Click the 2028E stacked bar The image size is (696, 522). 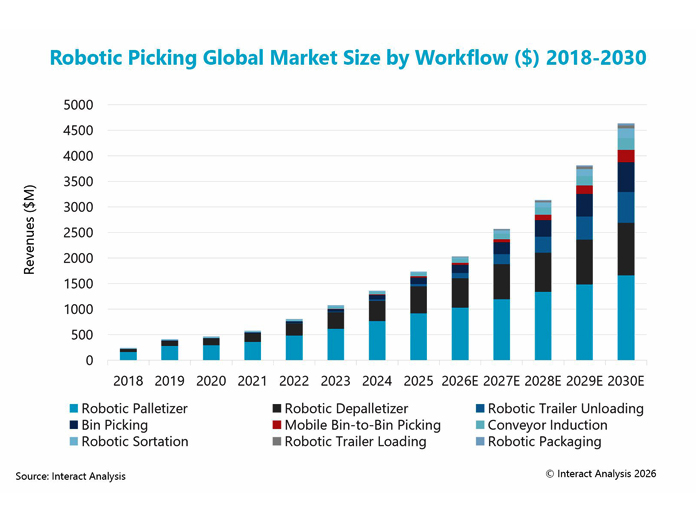(x=543, y=280)
